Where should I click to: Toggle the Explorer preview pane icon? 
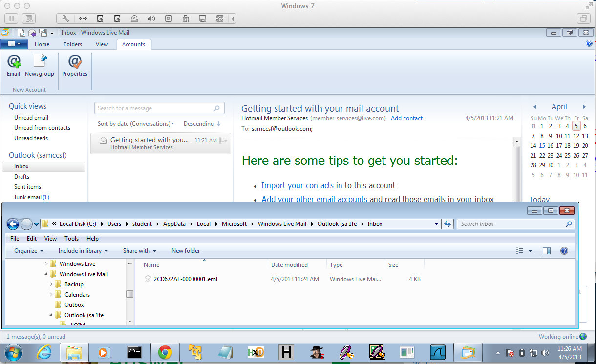pyautogui.click(x=547, y=251)
